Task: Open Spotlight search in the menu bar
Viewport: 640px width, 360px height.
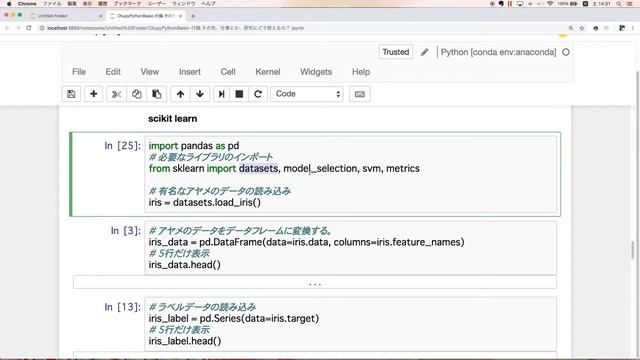Action: pyautogui.click(x=619, y=3)
